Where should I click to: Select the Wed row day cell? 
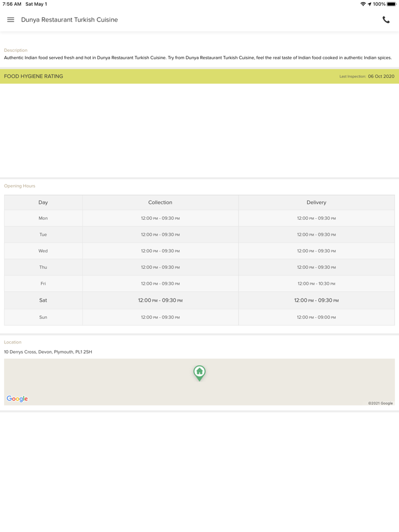(43, 251)
